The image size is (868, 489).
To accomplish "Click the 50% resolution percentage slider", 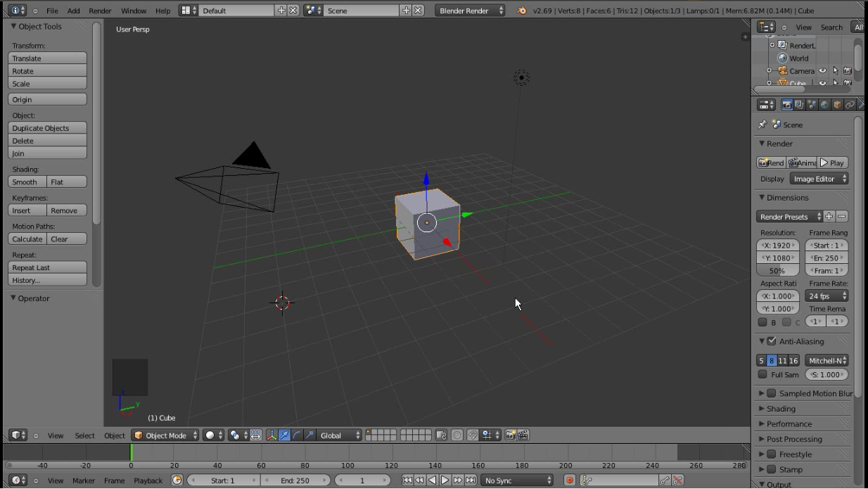I will pos(778,271).
